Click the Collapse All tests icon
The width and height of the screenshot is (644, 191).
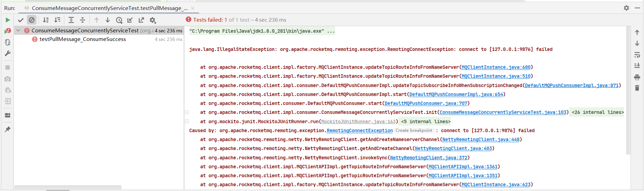pyautogui.click(x=83, y=20)
